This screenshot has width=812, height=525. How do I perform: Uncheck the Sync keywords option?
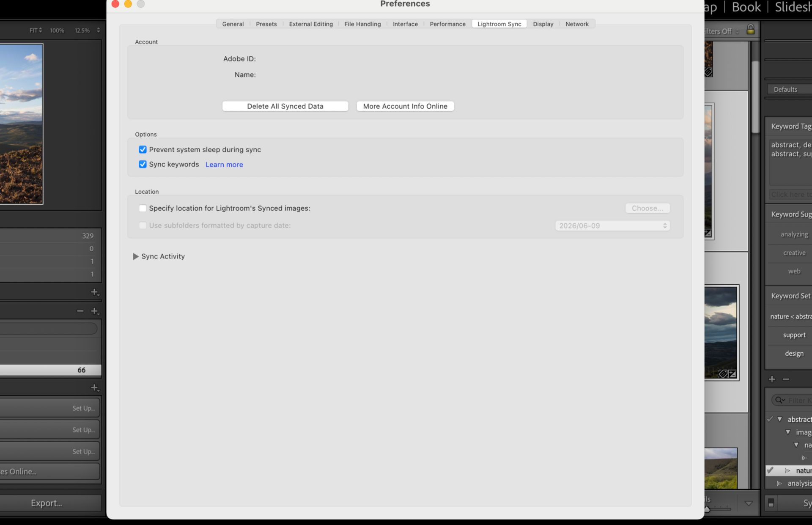click(x=143, y=164)
